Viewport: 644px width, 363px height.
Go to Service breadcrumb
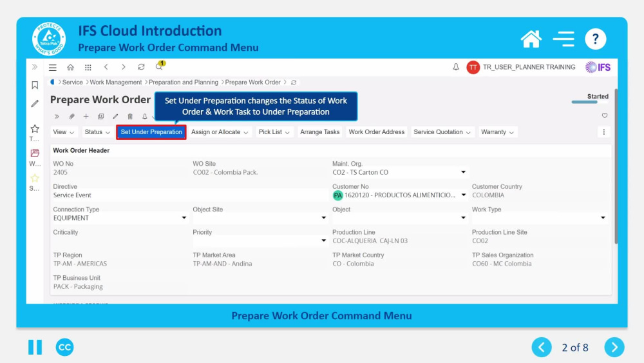[x=72, y=83]
